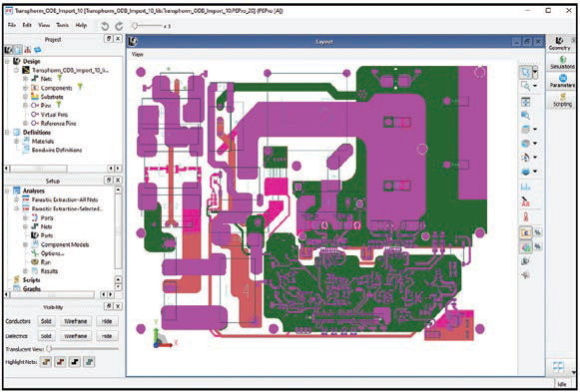Open the Tools menu

62,25
